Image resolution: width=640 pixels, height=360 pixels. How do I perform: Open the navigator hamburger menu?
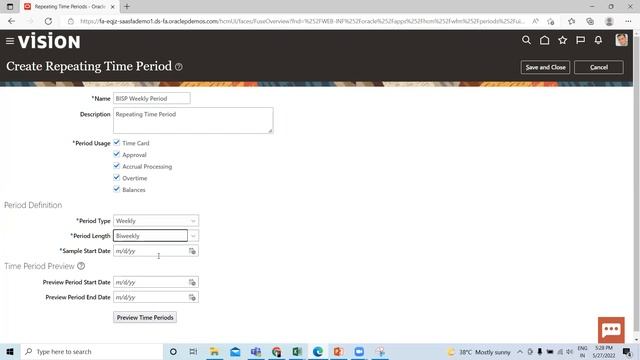[x=10, y=41]
